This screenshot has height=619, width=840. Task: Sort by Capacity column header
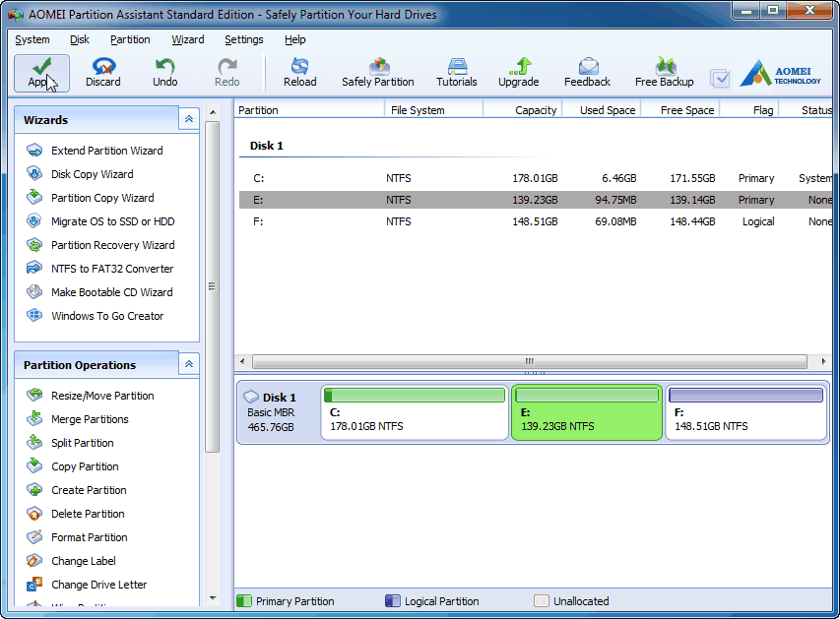pyautogui.click(x=522, y=110)
